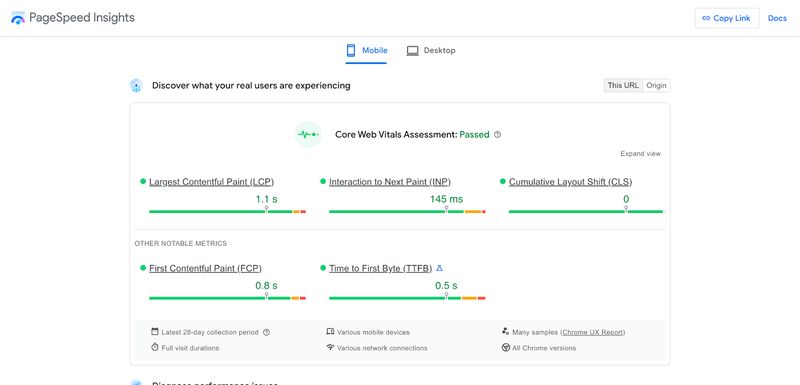
Task: Click the mobile phone icon
Action: pos(351,50)
